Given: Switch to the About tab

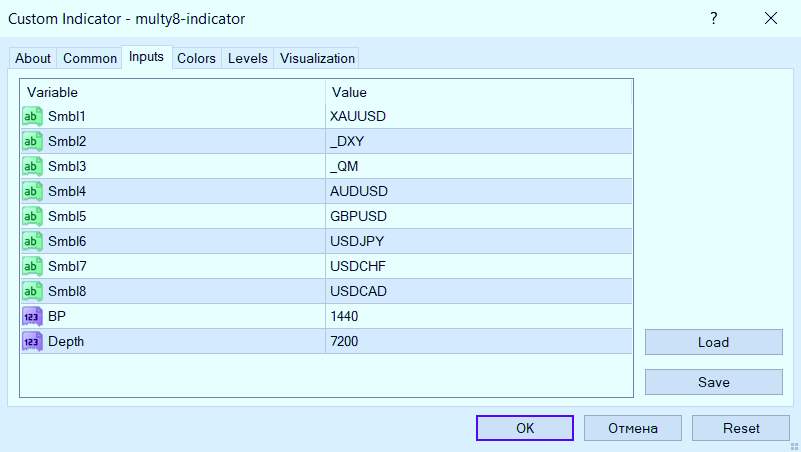Looking at the screenshot, I should tap(33, 59).
